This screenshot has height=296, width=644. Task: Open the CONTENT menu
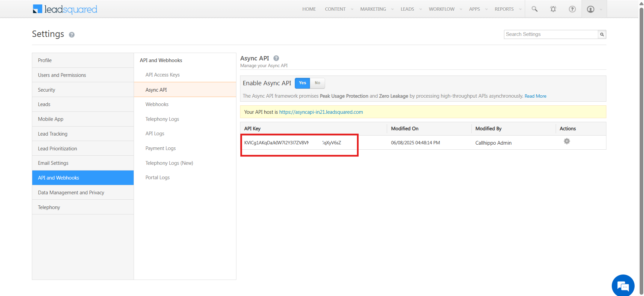coord(335,9)
